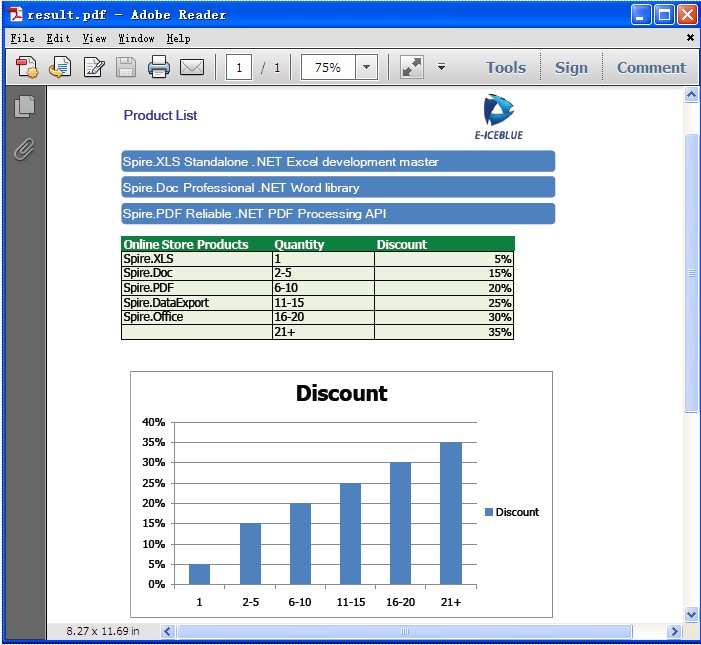This screenshot has width=701, height=645.
Task: Click the page number input field
Action: [x=239, y=67]
